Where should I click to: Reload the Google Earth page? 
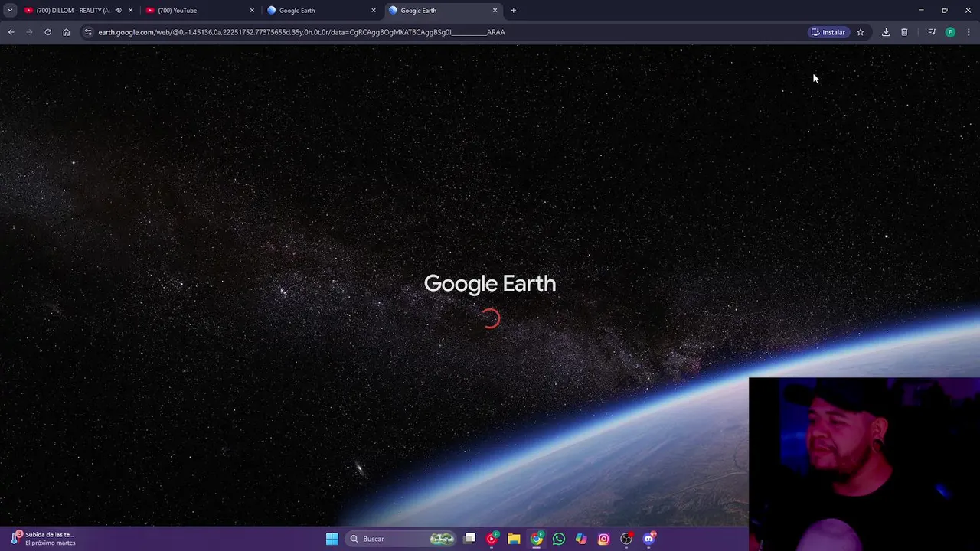pyautogui.click(x=47, y=32)
